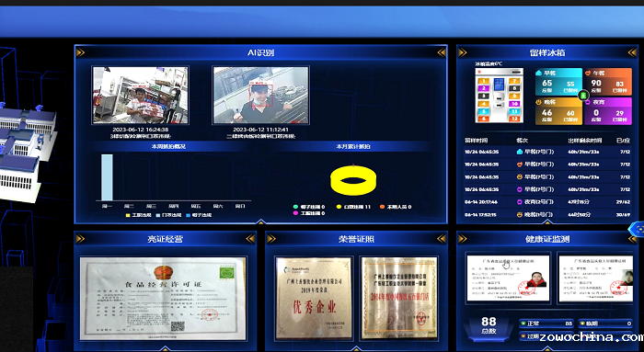Click the yellow meal icon in the third 早餐(7号门) row
Screen dimensions: 644x352
[520, 176]
